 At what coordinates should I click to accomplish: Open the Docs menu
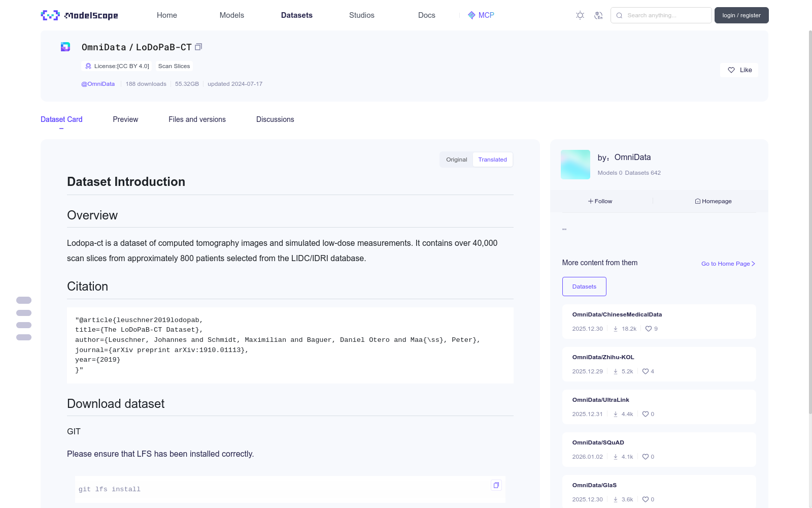point(427,15)
